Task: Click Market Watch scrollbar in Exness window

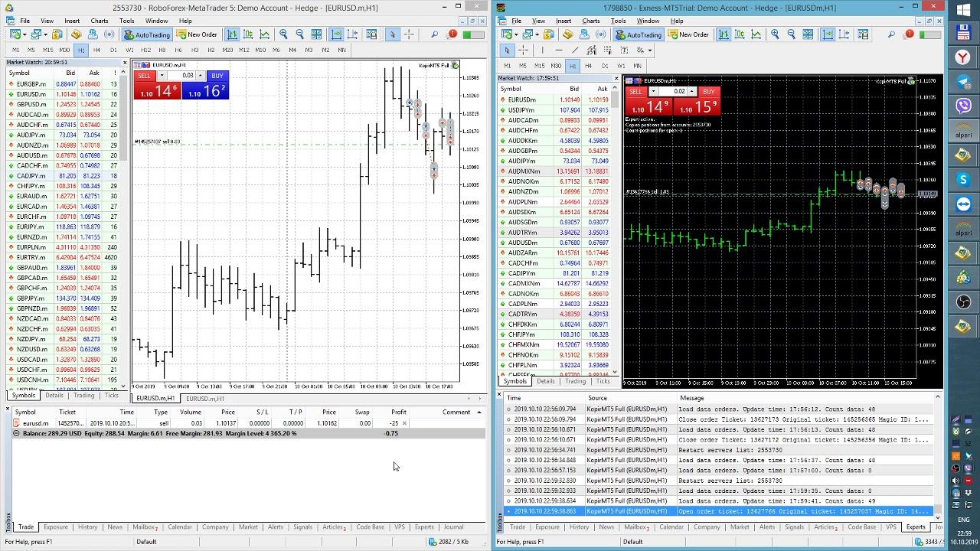Action: [615, 230]
